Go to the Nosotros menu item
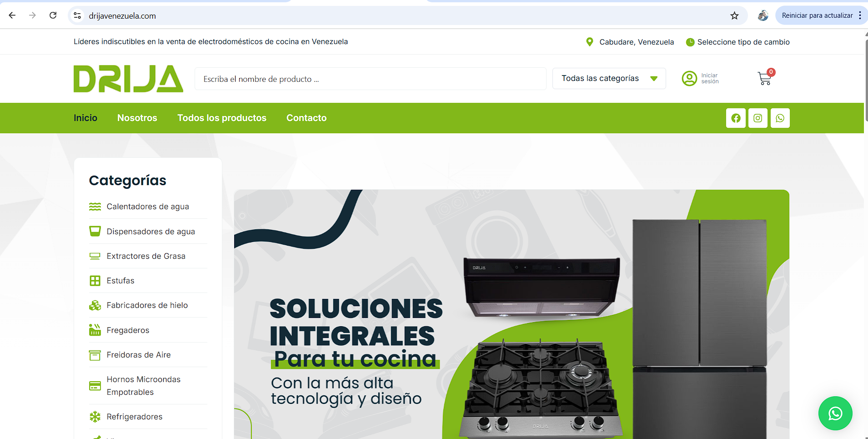This screenshot has height=439, width=868. [x=137, y=118]
